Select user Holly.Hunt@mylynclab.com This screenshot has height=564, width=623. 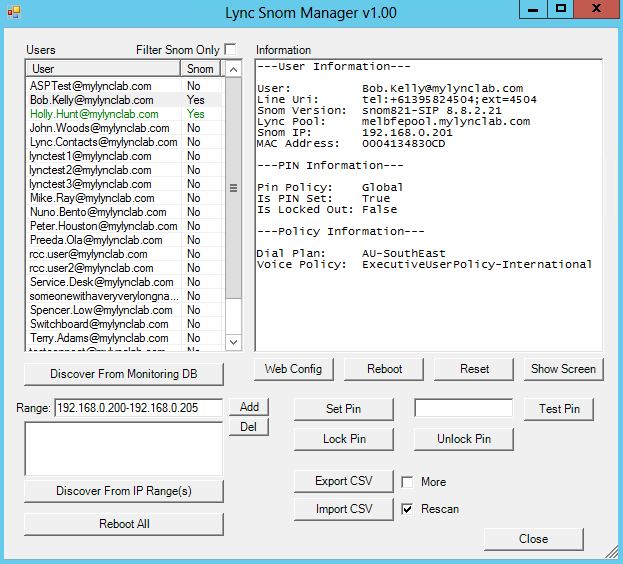pos(125,114)
